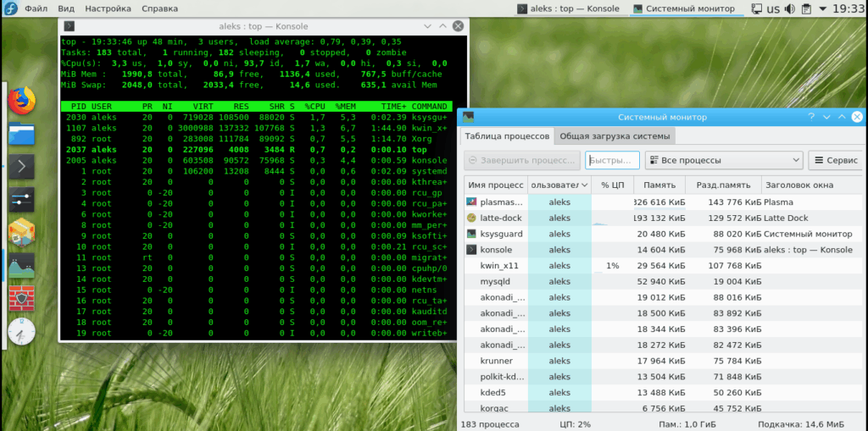Open system settings sliders icon in dock
The height and width of the screenshot is (431, 868).
24,200
